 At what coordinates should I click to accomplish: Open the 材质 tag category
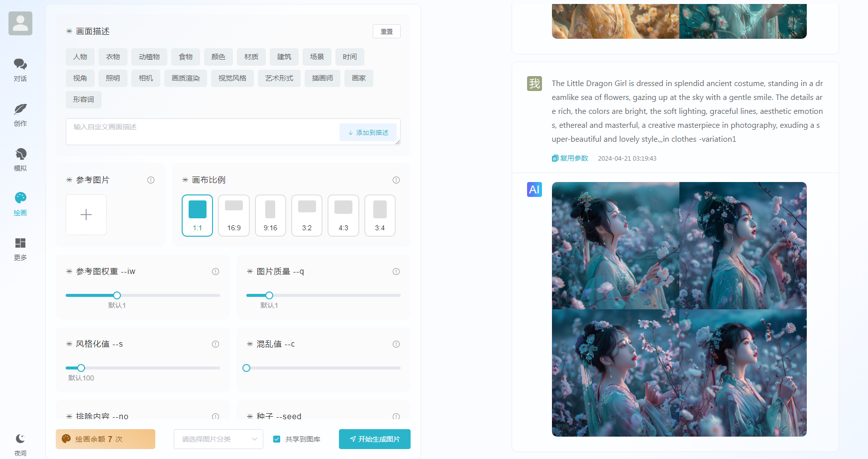251,57
